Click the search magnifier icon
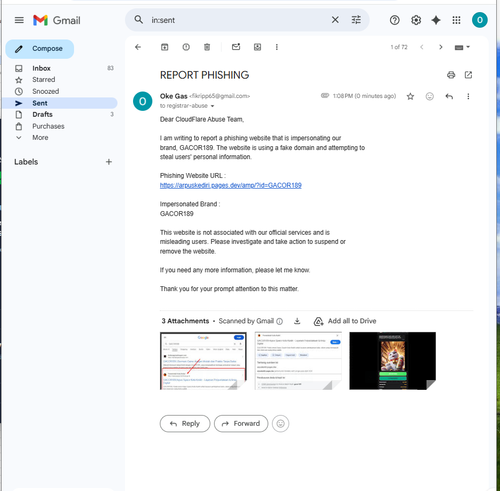500x491 pixels. click(x=139, y=20)
